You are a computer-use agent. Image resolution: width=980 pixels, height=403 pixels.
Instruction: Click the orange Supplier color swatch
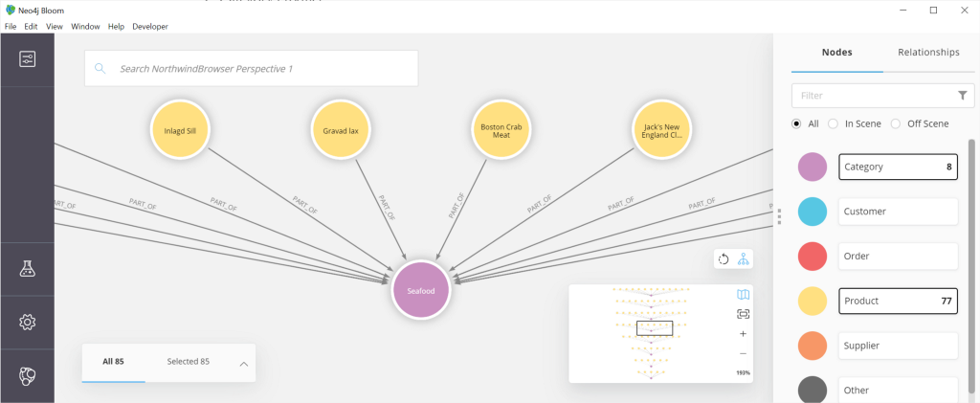coord(813,346)
